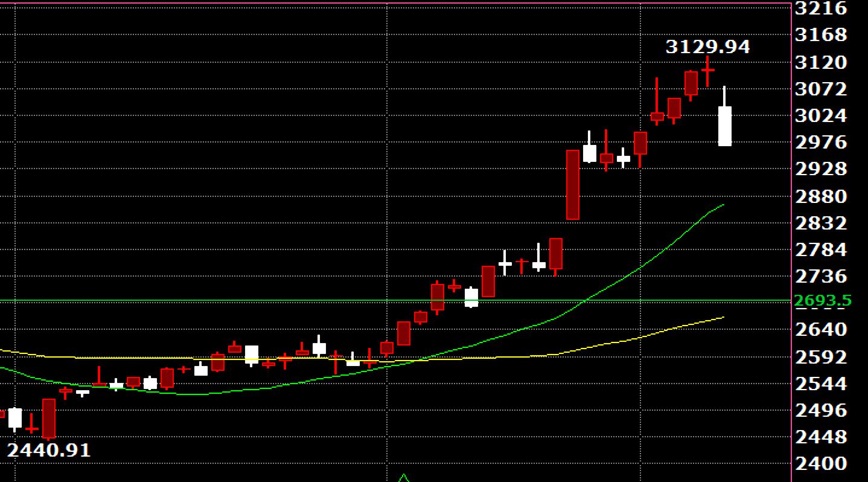Pick the 2496 value on price scale
Image resolution: width=868 pixels, height=482 pixels.
[821, 410]
